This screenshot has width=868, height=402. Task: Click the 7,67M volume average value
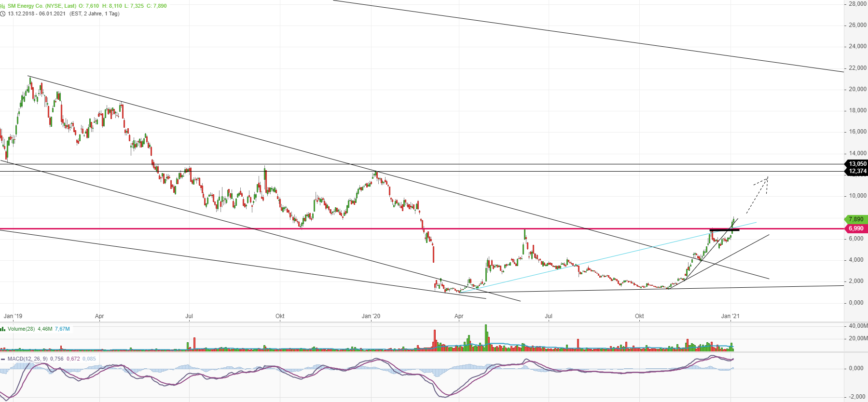pos(62,329)
